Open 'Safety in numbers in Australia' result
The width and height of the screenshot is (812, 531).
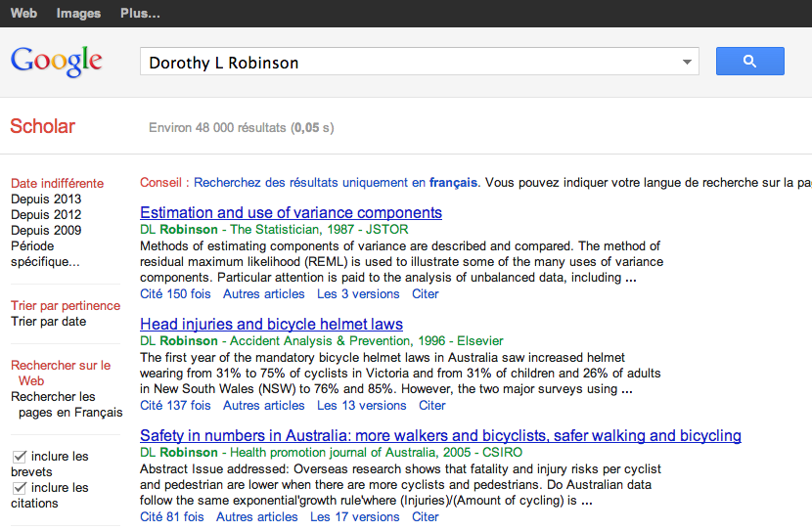point(440,435)
